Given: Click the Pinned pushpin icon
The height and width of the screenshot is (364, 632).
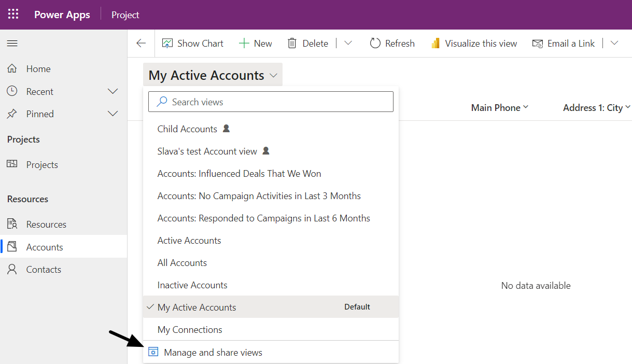Looking at the screenshot, I should 12,114.
